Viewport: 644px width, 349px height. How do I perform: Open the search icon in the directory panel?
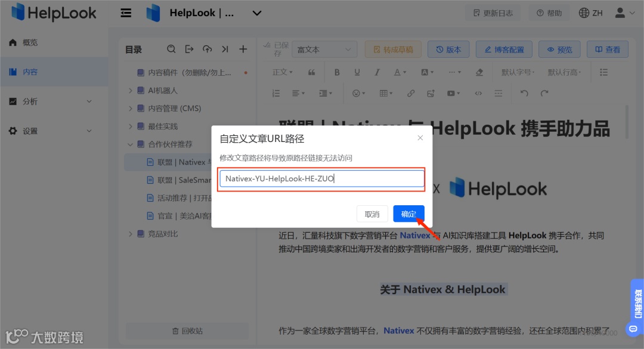tap(171, 49)
